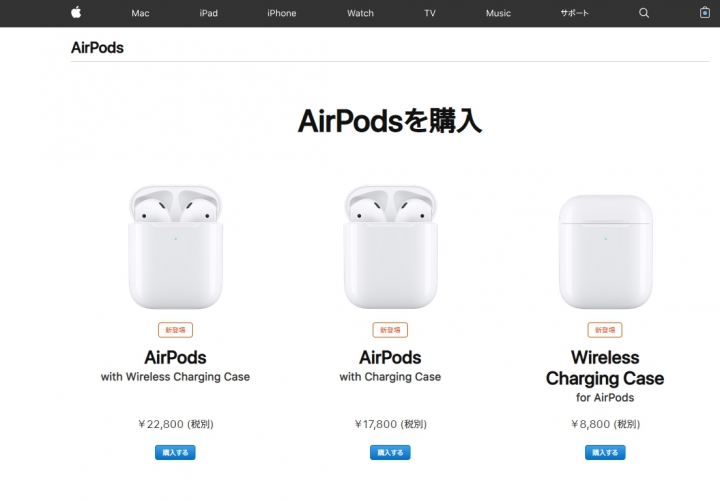
Task: Select the closed Wireless Charging Case image
Action: coord(605,252)
